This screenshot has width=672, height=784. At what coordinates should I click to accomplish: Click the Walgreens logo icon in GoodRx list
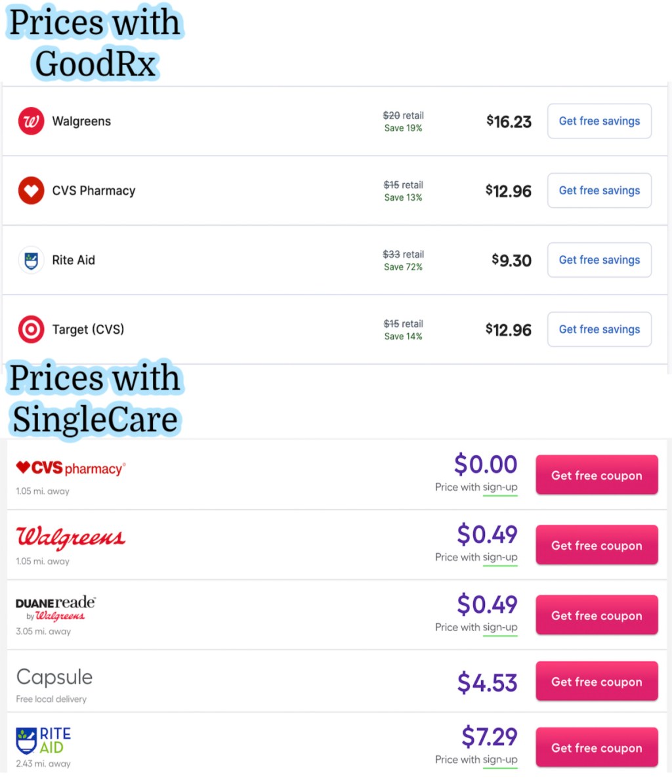[x=31, y=121]
